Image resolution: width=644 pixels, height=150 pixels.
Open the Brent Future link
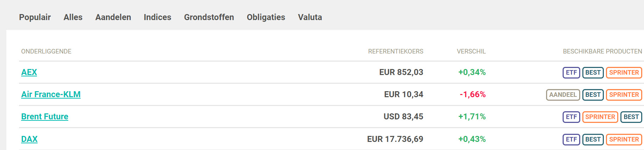[x=45, y=117]
